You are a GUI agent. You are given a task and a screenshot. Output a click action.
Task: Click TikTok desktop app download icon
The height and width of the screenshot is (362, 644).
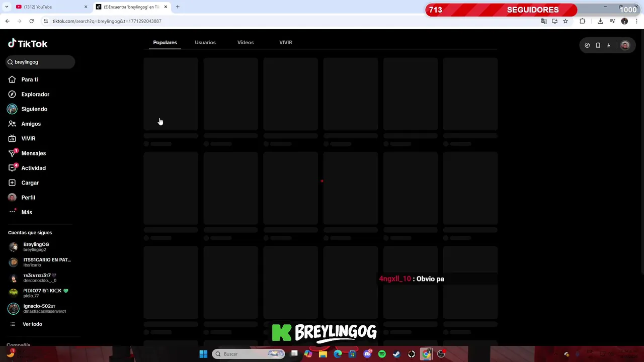609,45
